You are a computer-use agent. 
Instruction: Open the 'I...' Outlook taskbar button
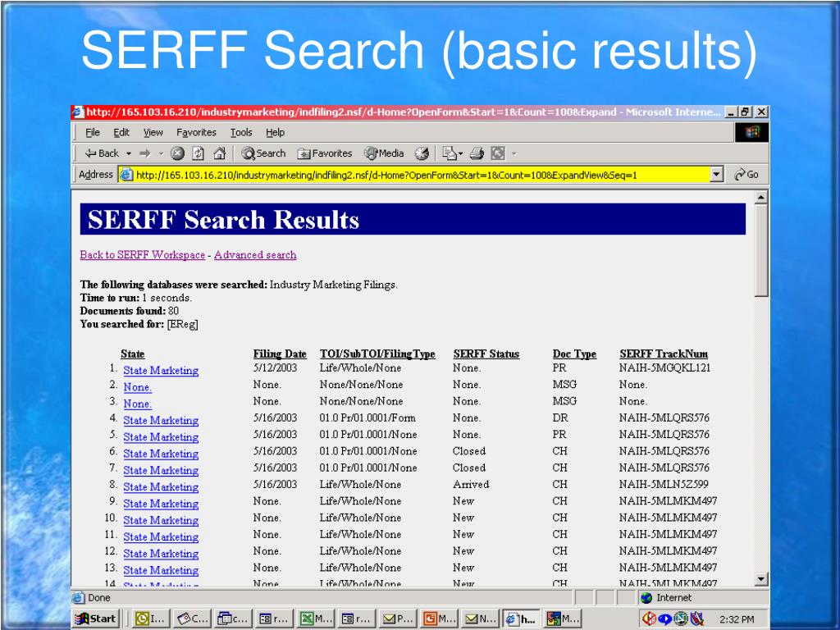(152, 619)
